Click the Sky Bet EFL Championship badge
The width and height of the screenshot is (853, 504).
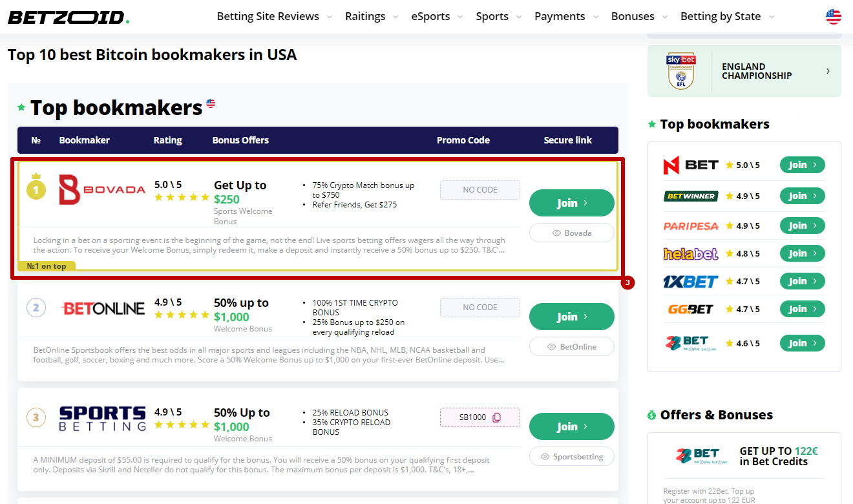point(680,71)
